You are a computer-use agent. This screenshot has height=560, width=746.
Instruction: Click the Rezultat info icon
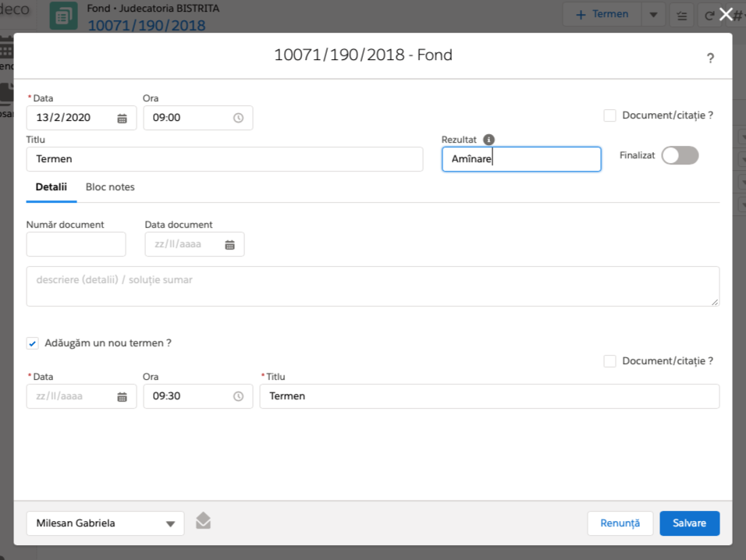click(488, 140)
